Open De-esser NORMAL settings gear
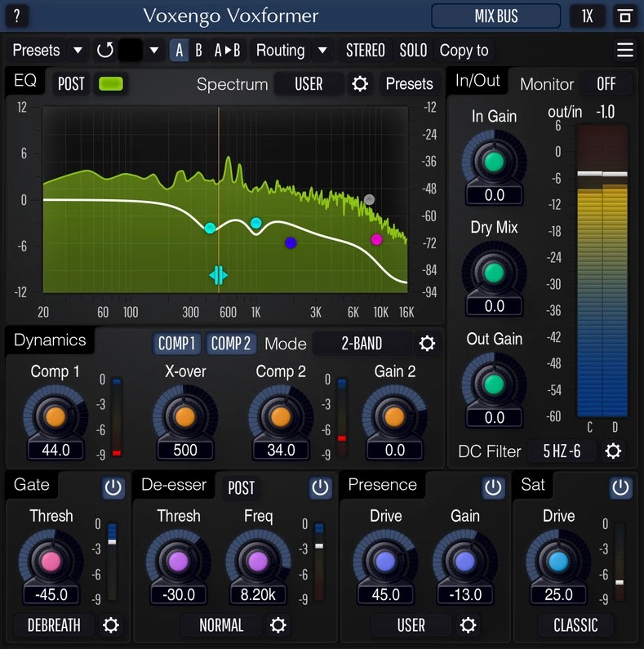Image resolution: width=644 pixels, height=649 pixels. click(x=278, y=625)
